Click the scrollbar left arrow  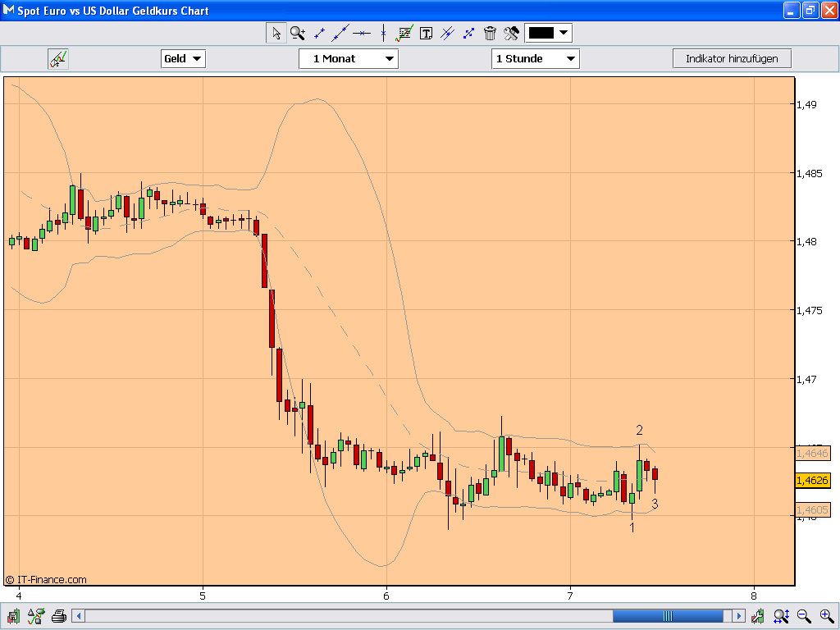pyautogui.click(x=78, y=616)
